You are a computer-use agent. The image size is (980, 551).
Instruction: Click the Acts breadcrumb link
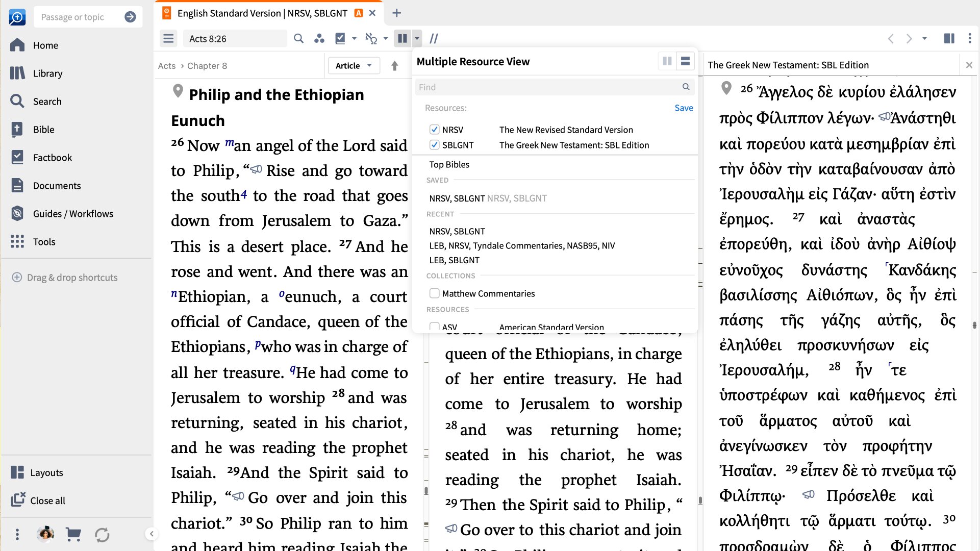166,66
